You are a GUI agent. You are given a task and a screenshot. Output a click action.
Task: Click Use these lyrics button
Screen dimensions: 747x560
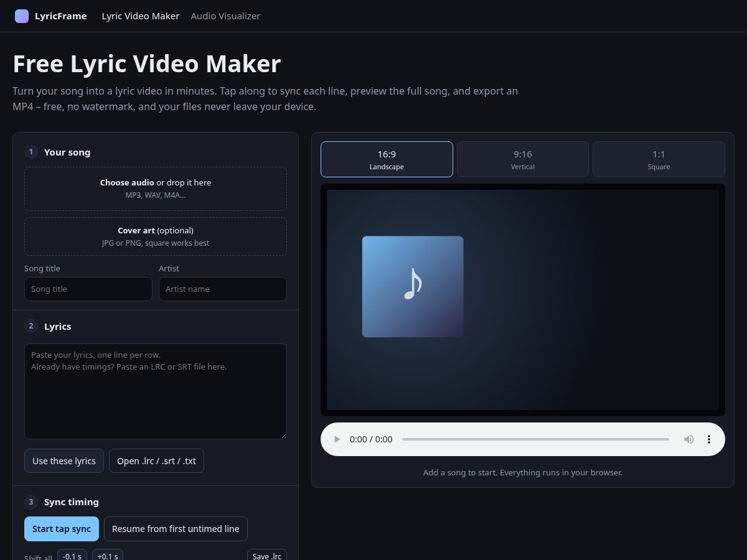coord(64,461)
